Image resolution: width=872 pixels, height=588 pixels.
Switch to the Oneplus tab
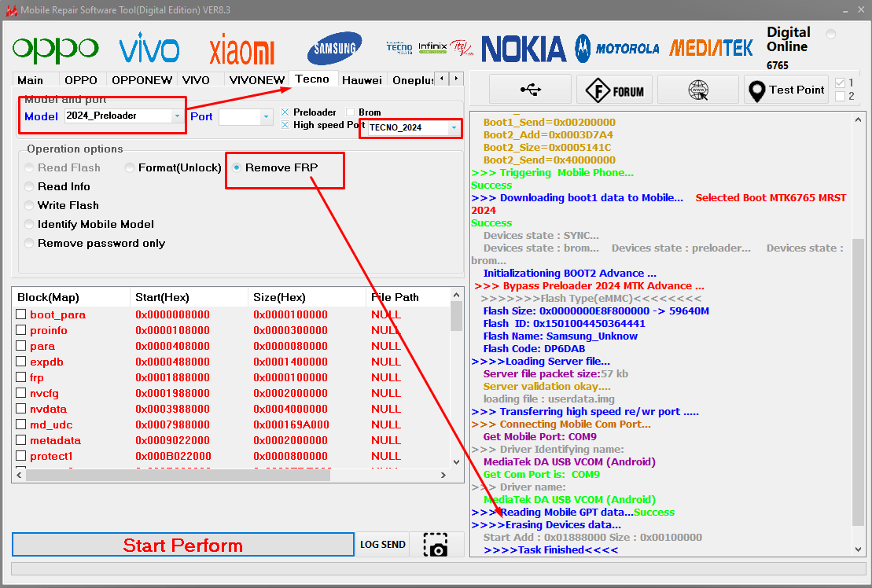(413, 81)
